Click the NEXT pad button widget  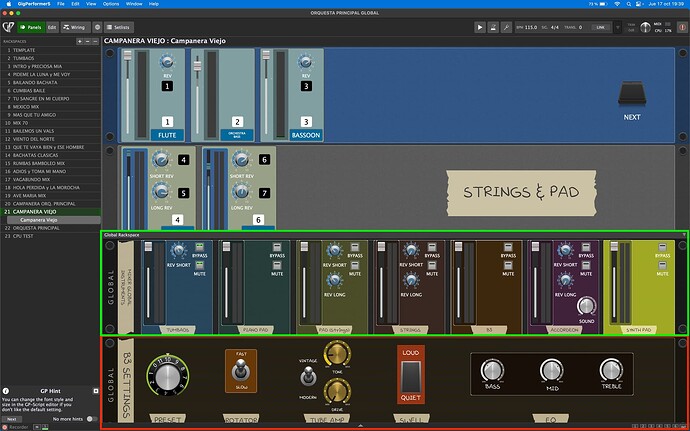(632, 93)
